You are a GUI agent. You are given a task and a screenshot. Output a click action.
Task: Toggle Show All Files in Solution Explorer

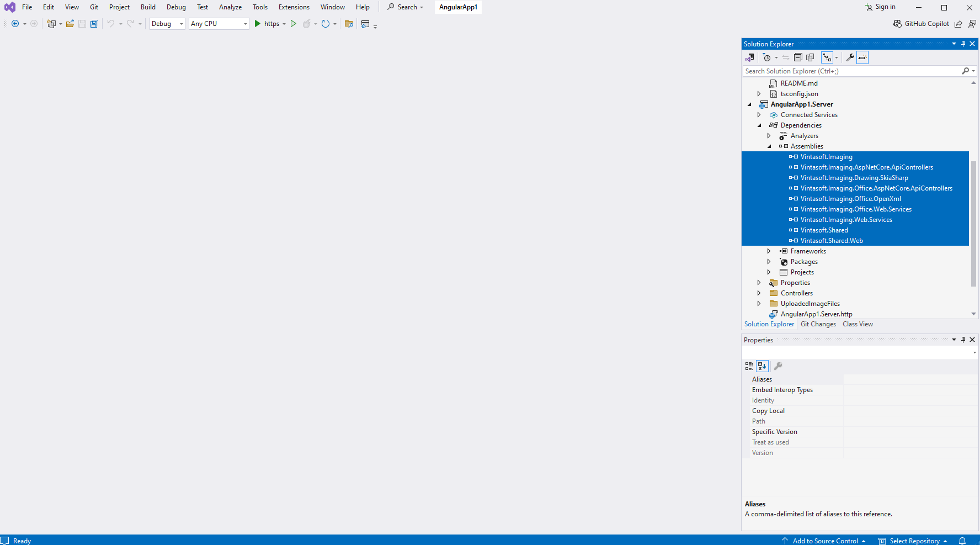point(810,57)
